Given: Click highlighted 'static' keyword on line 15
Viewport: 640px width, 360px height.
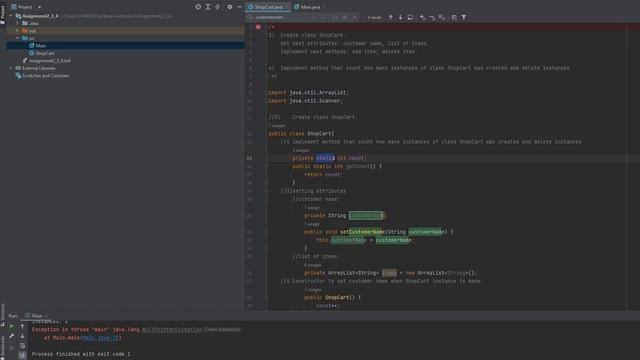Looking at the screenshot, I should (325, 158).
